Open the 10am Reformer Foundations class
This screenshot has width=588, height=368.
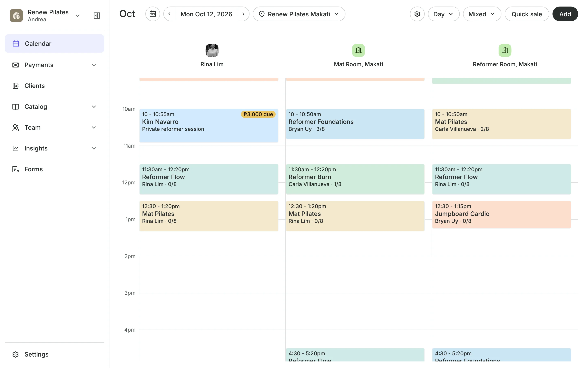355,124
